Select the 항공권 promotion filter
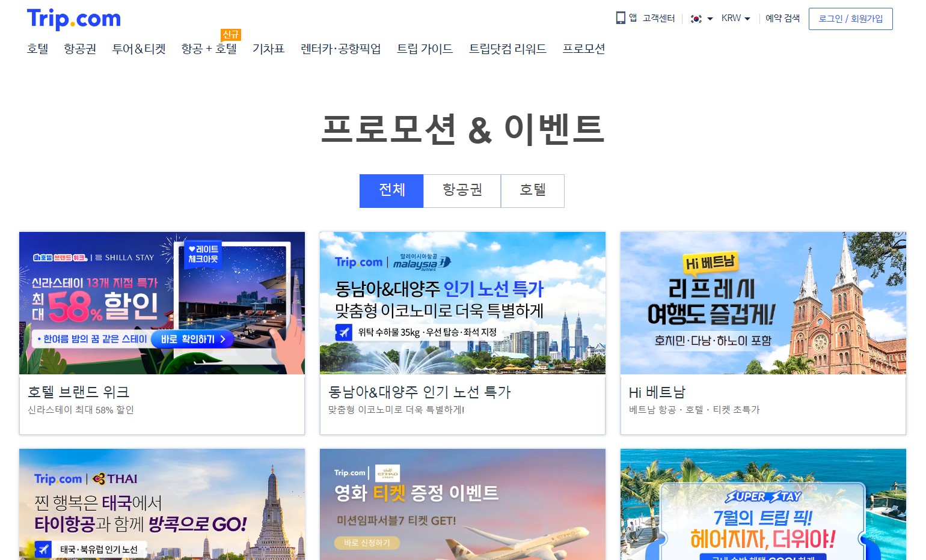 point(462,190)
